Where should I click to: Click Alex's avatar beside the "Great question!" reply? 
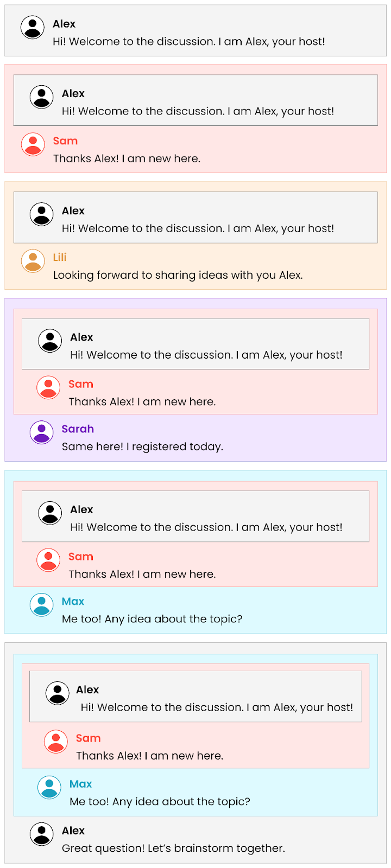(x=41, y=834)
